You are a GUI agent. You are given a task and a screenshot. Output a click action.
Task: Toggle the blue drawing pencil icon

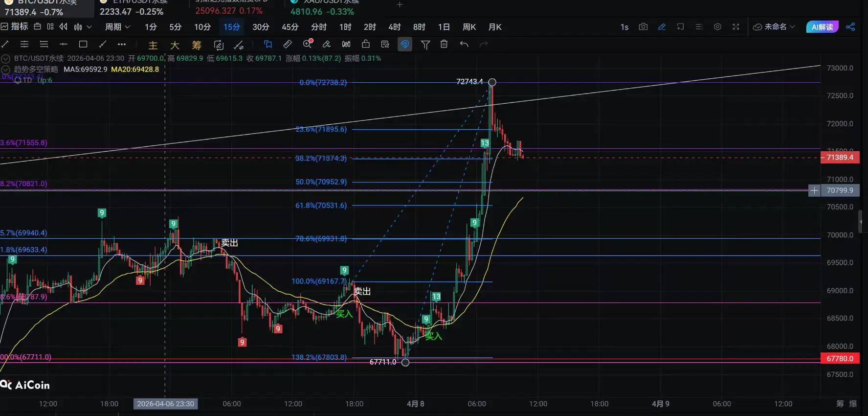tap(662, 27)
